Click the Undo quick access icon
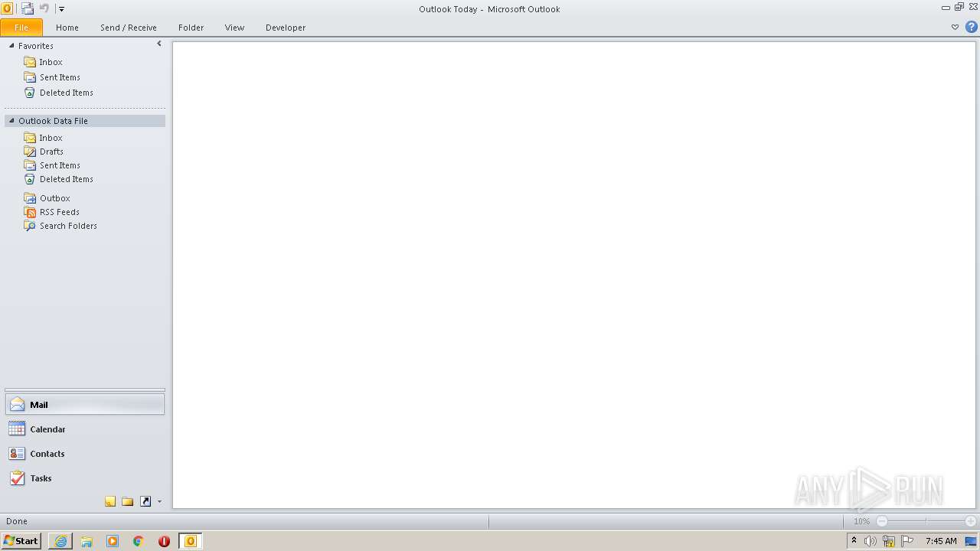This screenshot has height=551, width=980. pos(44,8)
